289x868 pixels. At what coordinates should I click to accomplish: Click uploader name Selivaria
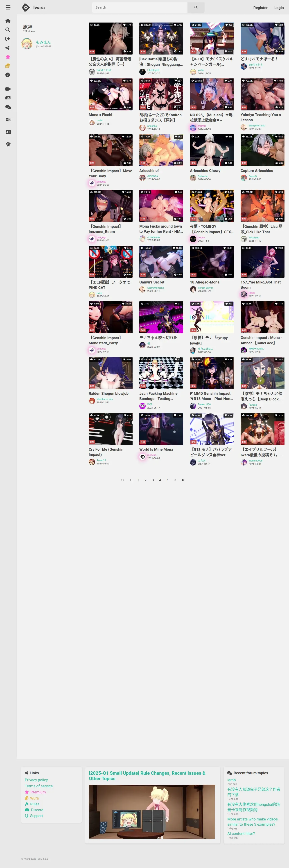click(203, 176)
